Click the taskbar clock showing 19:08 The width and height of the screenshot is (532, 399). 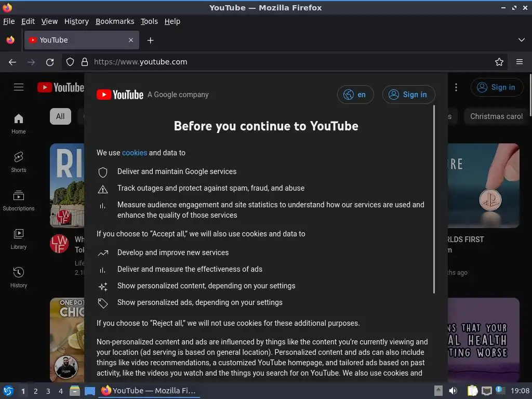520,391
